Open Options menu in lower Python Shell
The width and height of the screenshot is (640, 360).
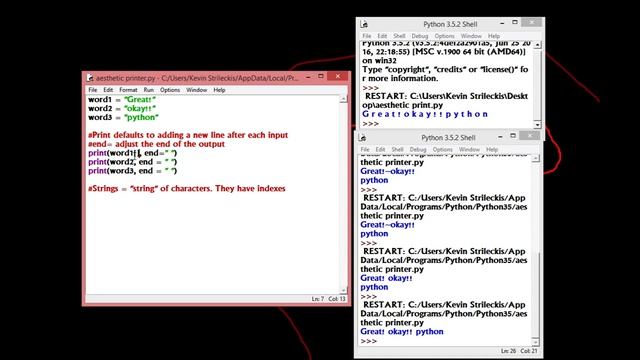point(442,149)
